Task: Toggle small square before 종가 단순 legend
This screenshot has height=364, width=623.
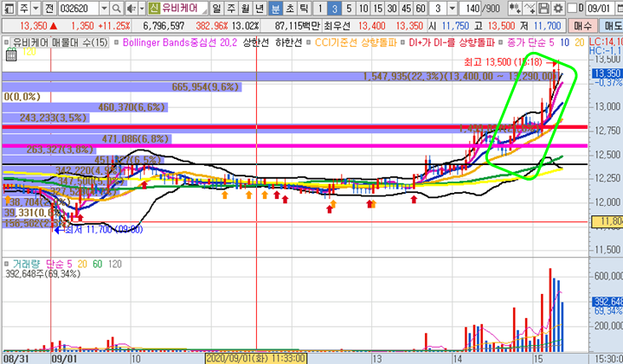Action: click(500, 42)
